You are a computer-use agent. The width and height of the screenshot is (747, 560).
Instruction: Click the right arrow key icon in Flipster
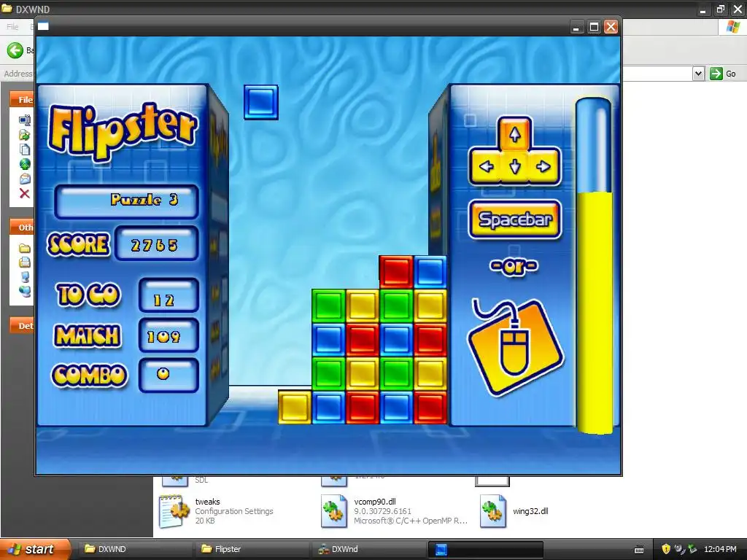(543, 166)
